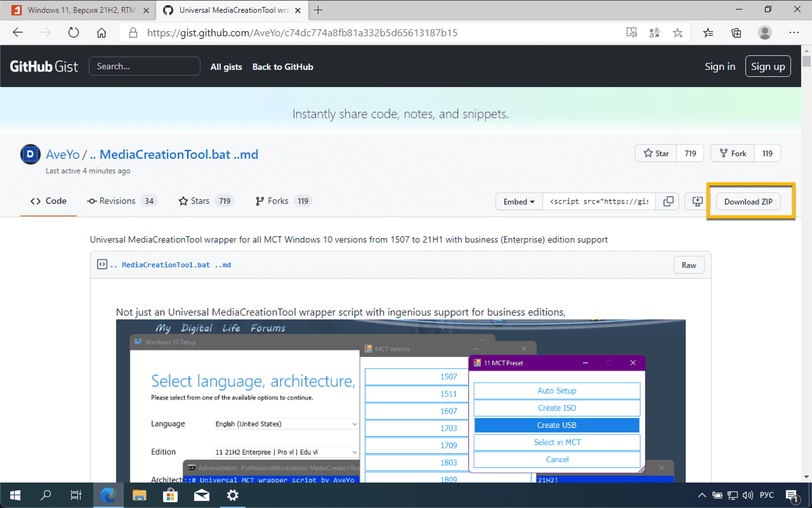Open the notification center icon
This screenshot has height=508, width=812.
tap(793, 495)
